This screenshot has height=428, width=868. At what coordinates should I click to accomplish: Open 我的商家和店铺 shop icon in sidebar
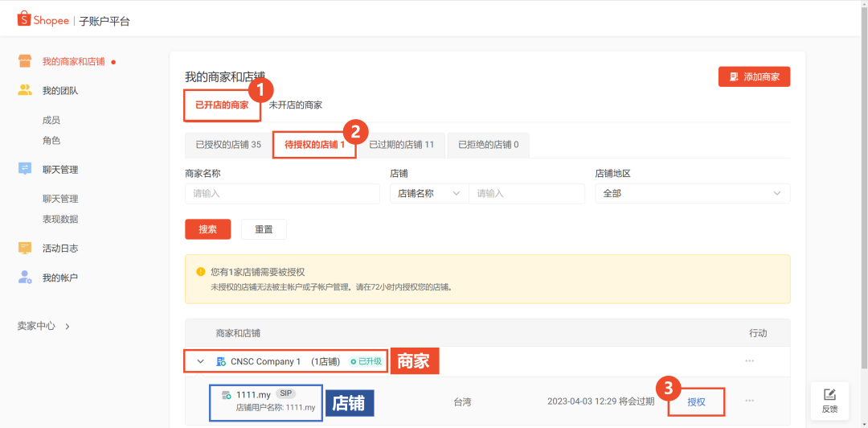(x=25, y=61)
